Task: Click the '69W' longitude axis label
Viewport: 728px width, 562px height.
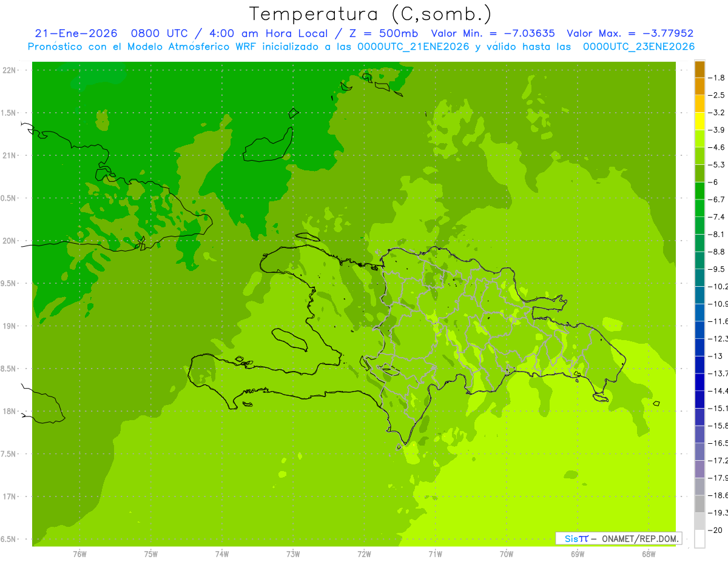Action: coord(578,554)
